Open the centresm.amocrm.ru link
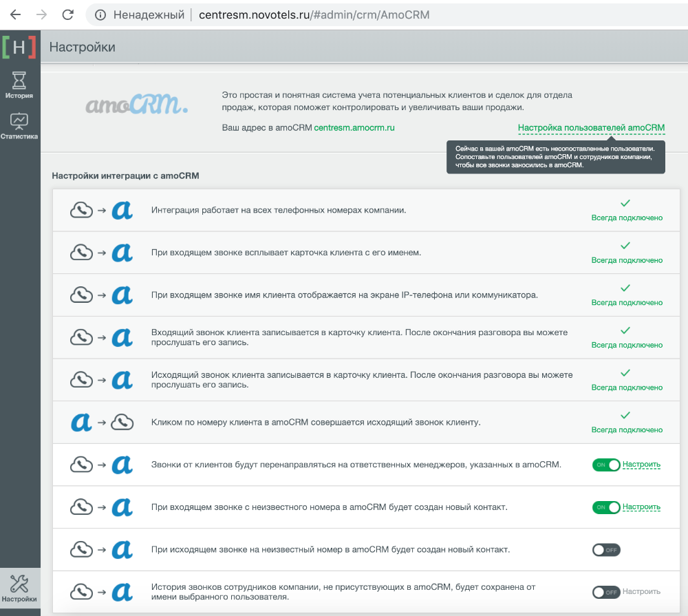Image resolution: width=688 pixels, height=616 pixels. coord(354,128)
